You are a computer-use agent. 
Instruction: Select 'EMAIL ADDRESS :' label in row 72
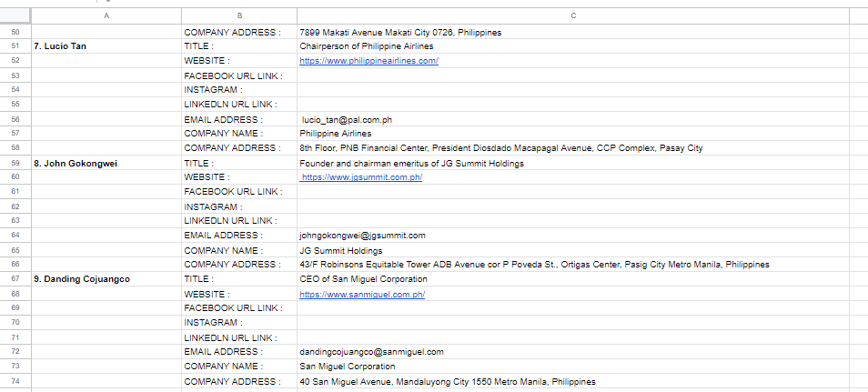pos(239,352)
